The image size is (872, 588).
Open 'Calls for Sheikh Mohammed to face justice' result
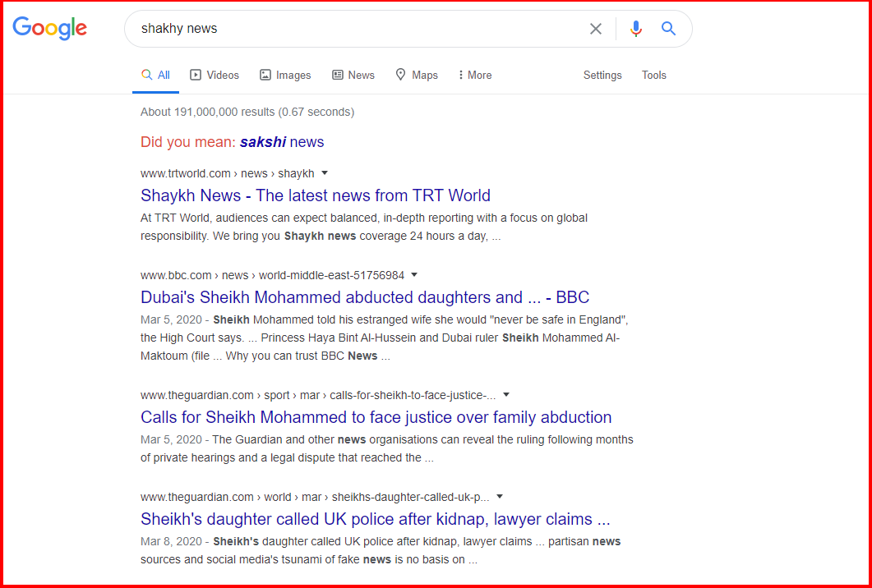pos(376,417)
